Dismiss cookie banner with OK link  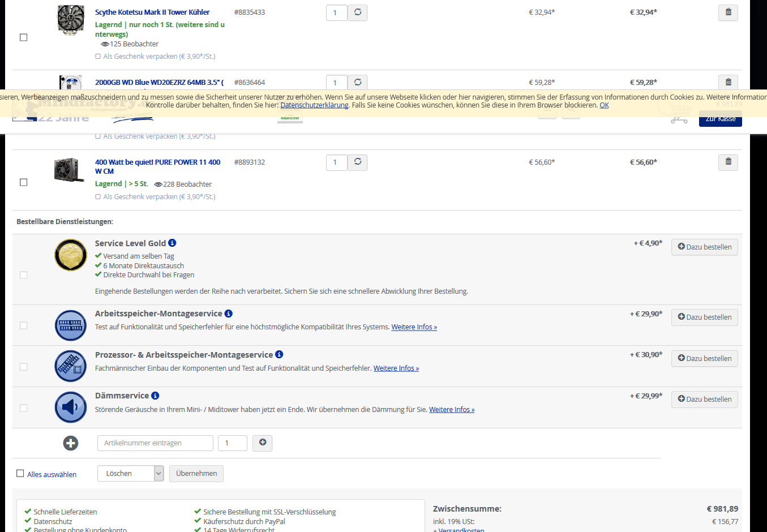tap(604, 105)
